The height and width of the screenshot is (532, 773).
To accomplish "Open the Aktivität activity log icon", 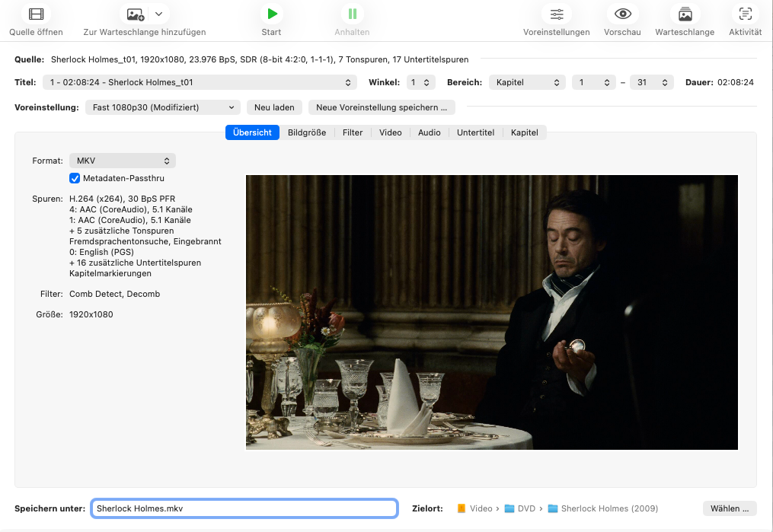I will pyautogui.click(x=746, y=14).
